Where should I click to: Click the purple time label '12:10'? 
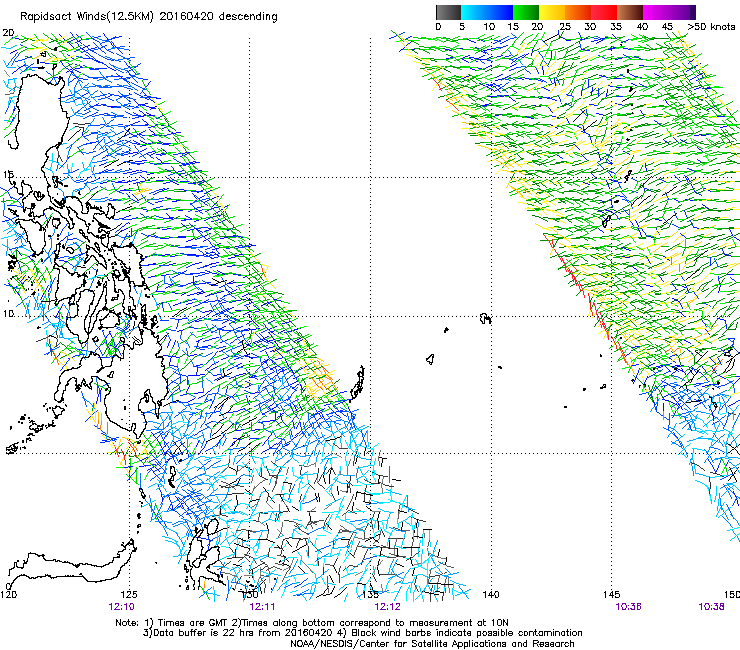click(x=121, y=607)
